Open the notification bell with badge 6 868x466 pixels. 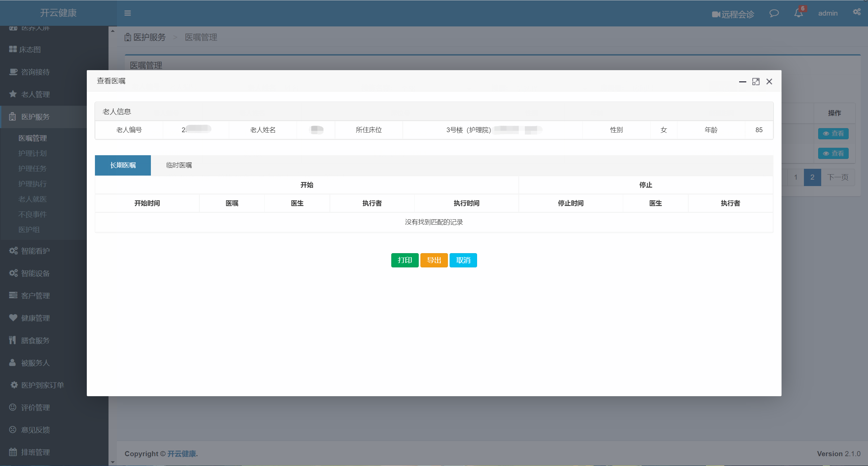point(799,13)
